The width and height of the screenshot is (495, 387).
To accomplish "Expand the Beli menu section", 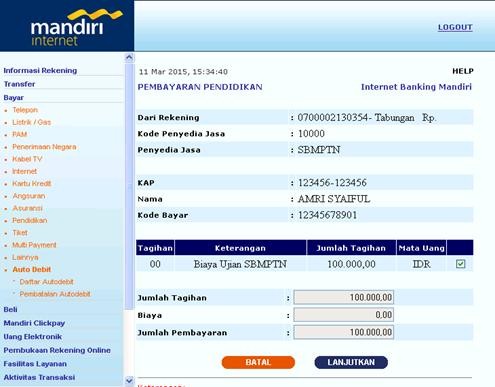I will (10, 309).
